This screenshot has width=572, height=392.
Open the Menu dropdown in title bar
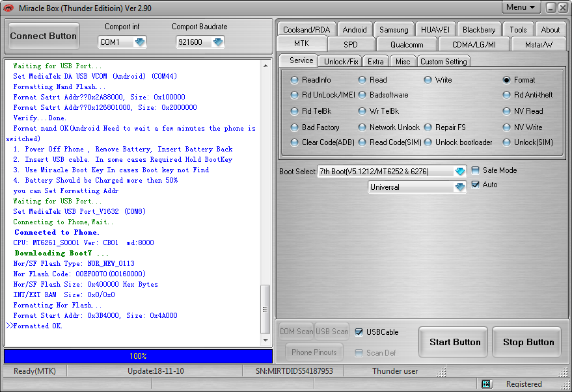point(521,7)
